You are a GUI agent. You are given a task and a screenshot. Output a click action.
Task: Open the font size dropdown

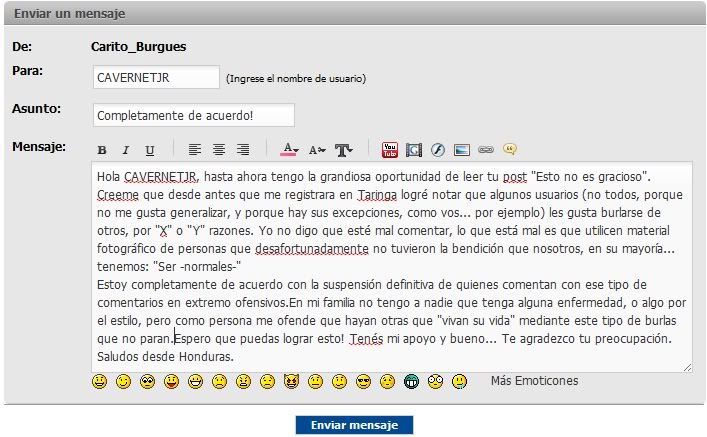[x=317, y=150]
